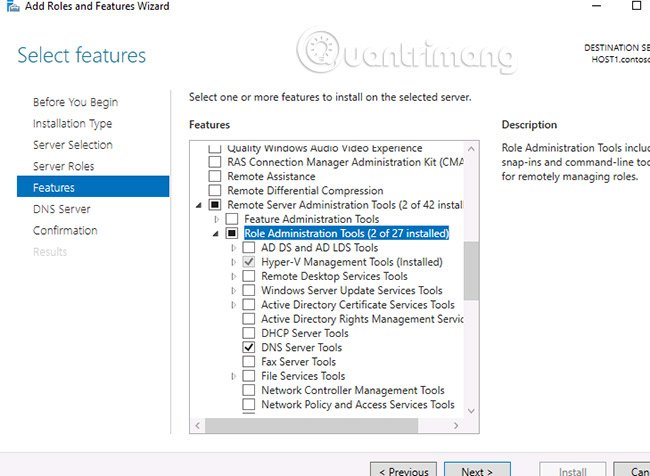This screenshot has width=650, height=476.
Task: Click the Previous button
Action: [x=403, y=469]
